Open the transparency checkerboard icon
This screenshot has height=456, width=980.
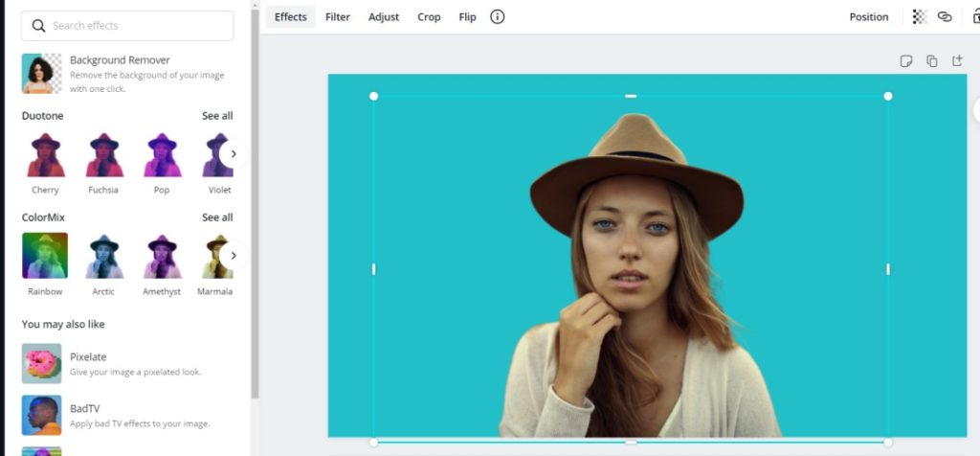tap(920, 17)
